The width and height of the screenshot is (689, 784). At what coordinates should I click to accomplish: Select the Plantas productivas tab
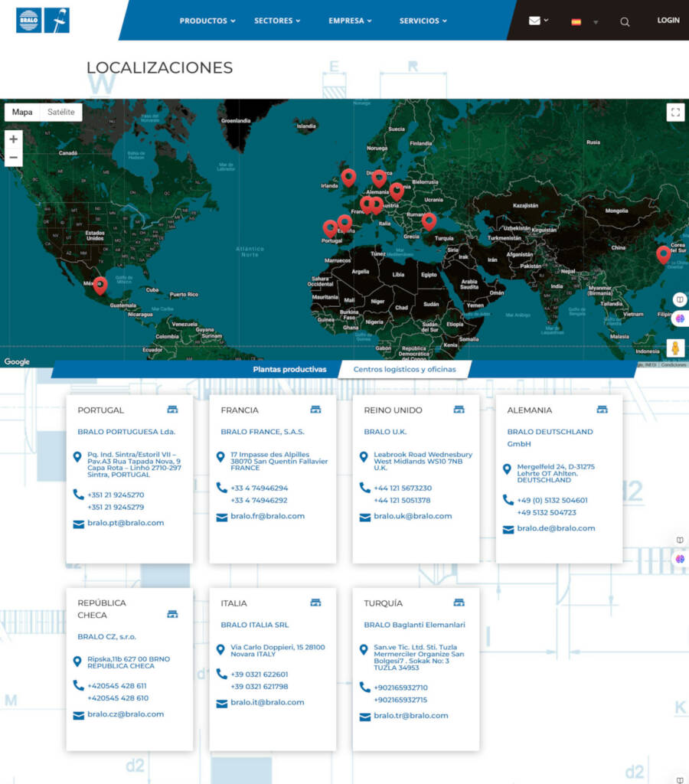289,369
